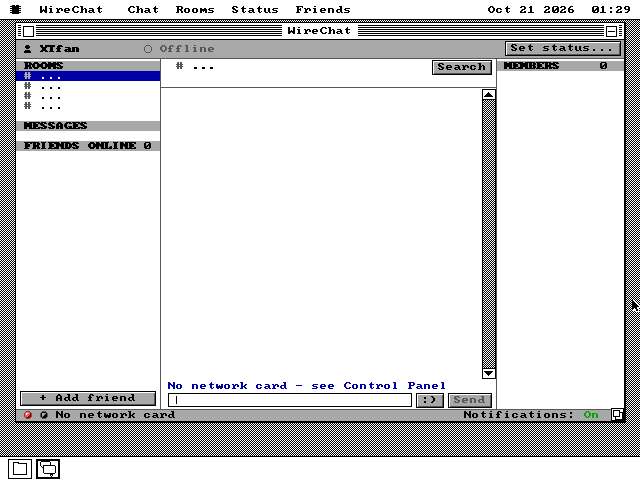Focus the message input field
Viewport: 640px width, 480px height.
(x=290, y=400)
